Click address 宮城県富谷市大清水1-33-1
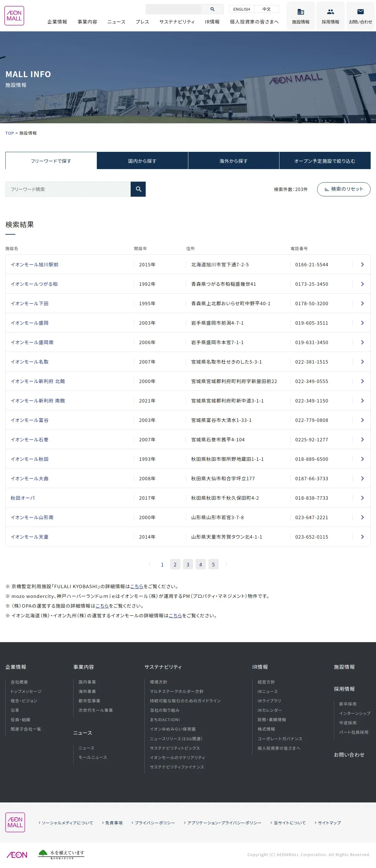 (x=222, y=420)
